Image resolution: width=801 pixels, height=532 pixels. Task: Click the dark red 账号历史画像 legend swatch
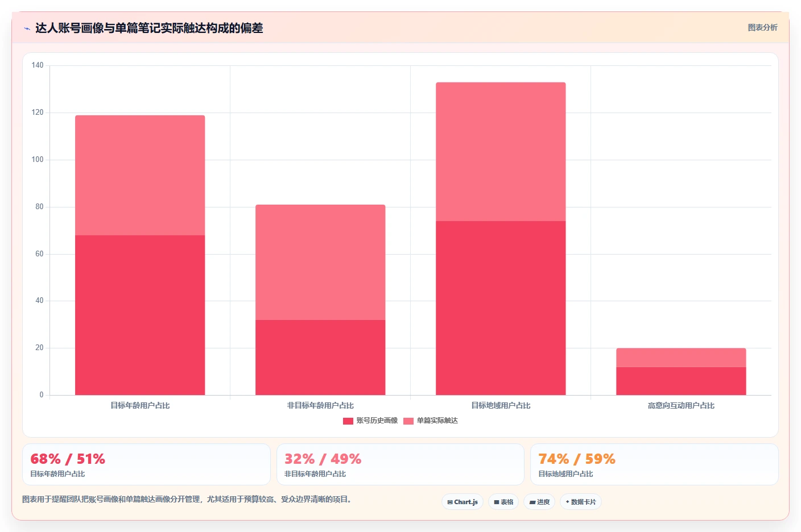click(x=348, y=421)
